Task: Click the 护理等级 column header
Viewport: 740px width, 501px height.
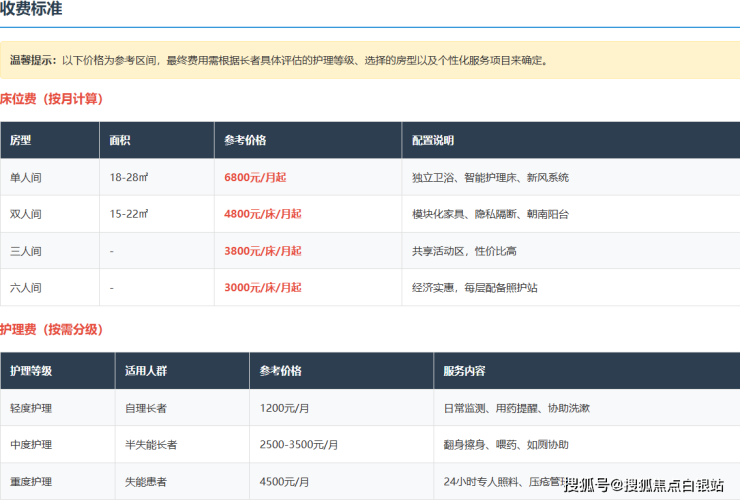Action: [31, 371]
